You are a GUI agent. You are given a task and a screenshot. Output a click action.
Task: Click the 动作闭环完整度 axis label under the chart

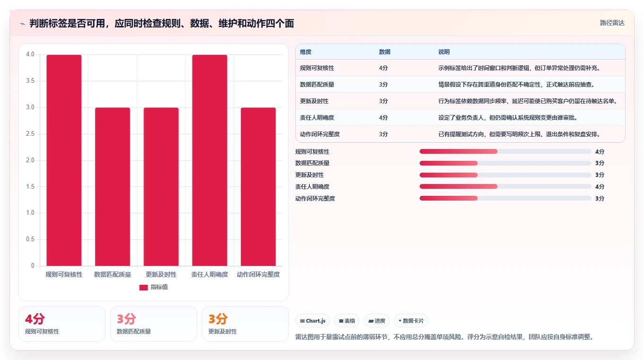tap(258, 274)
